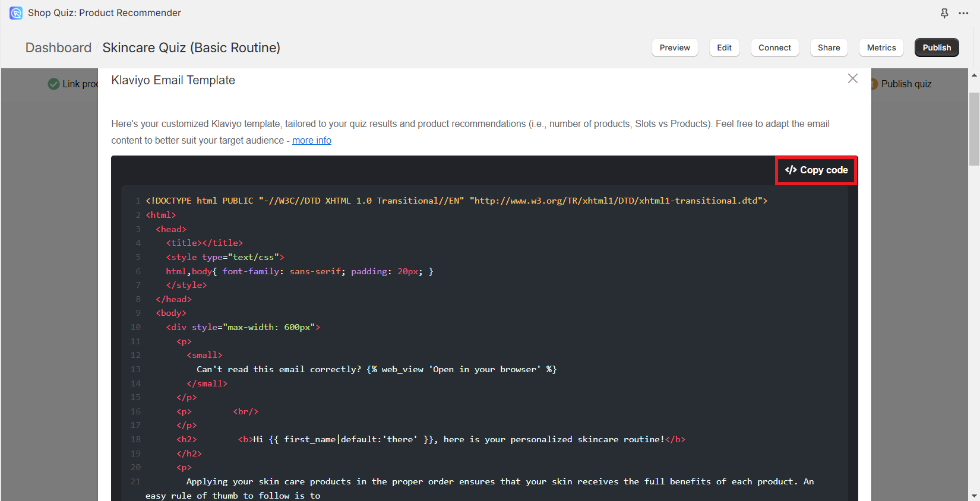The height and width of the screenshot is (501, 980).
Task: Open the Connect page
Action: [x=775, y=47]
